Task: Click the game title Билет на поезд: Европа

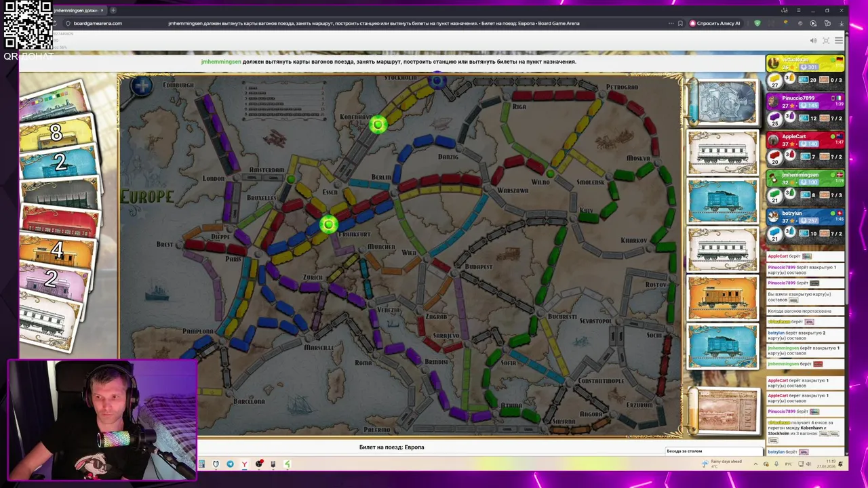Action: (x=391, y=447)
